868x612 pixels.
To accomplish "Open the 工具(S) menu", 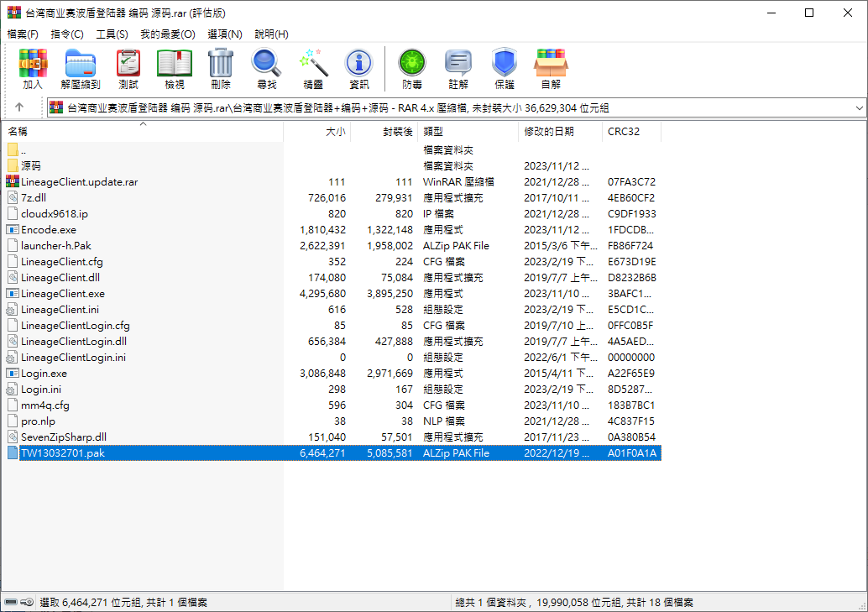I will pos(112,34).
